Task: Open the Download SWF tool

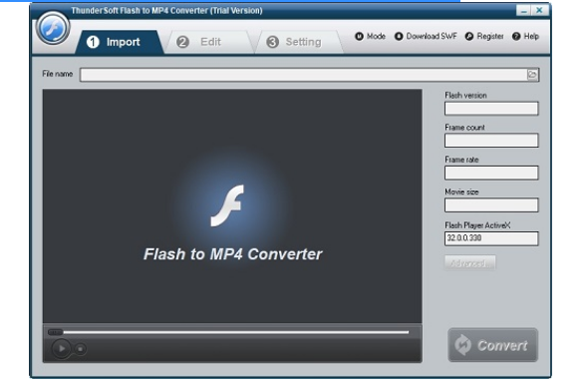Action: [x=426, y=36]
